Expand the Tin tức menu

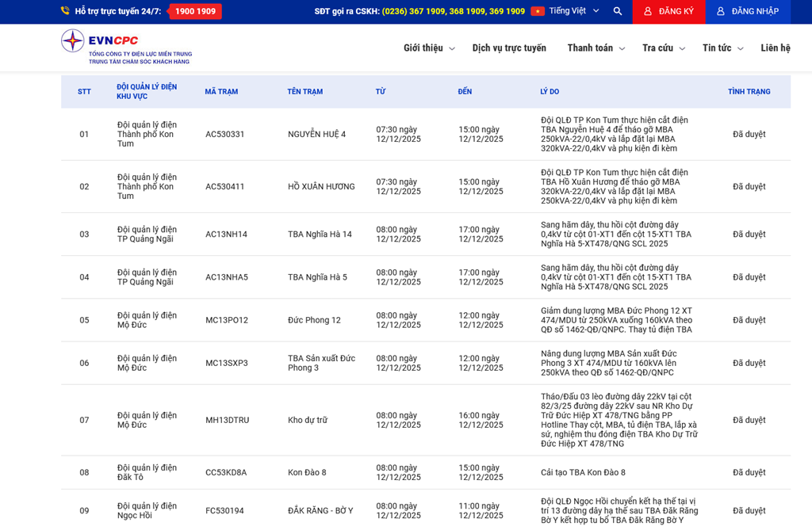click(x=722, y=48)
